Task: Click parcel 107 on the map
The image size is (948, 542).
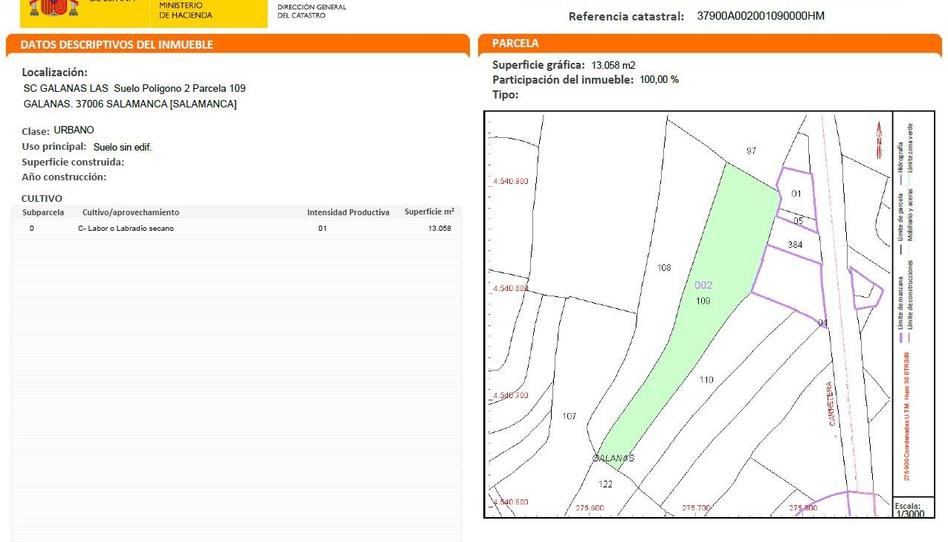Action: pos(569,416)
